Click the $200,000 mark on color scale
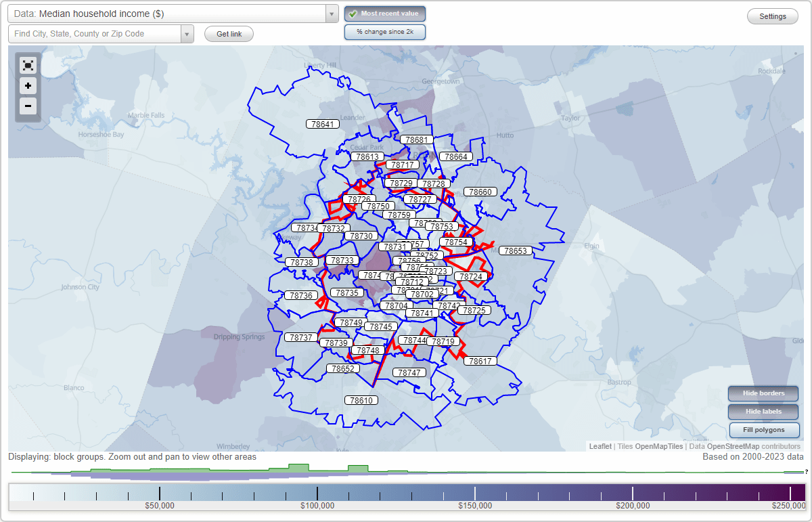This screenshot has height=522, width=812. tap(633, 505)
